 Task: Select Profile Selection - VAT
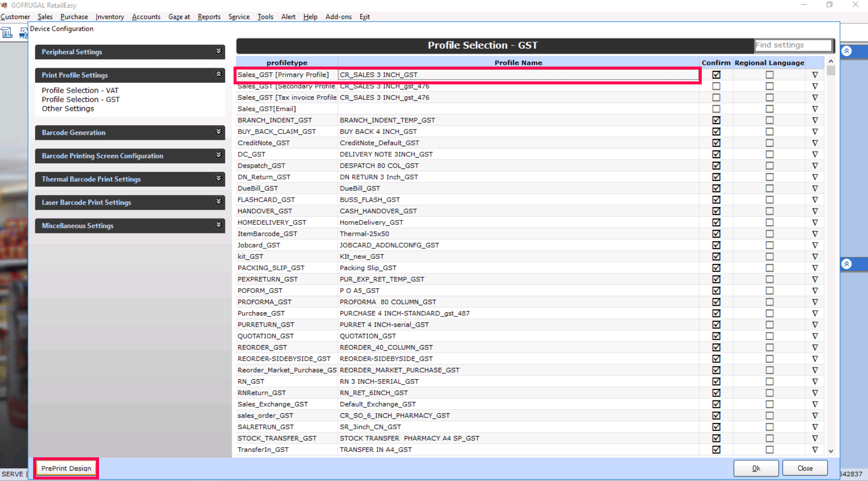pos(80,90)
